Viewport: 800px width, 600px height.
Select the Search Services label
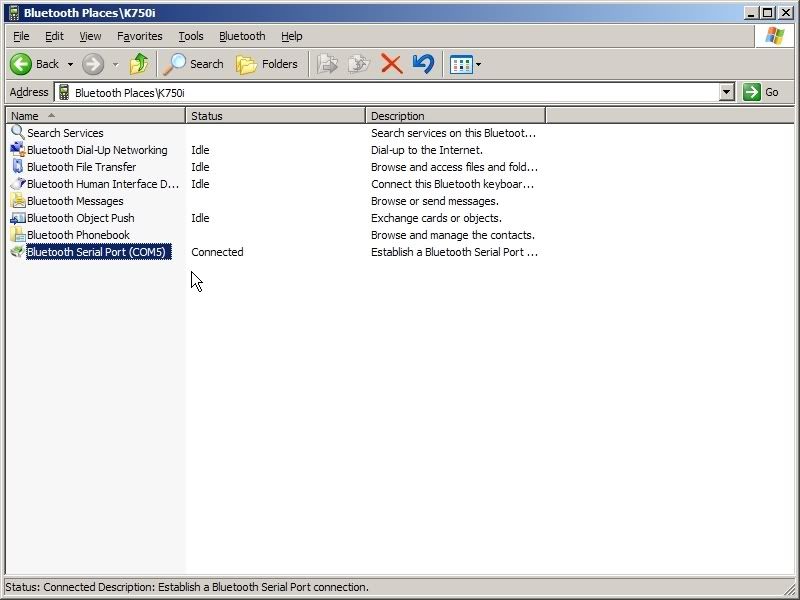coord(65,133)
